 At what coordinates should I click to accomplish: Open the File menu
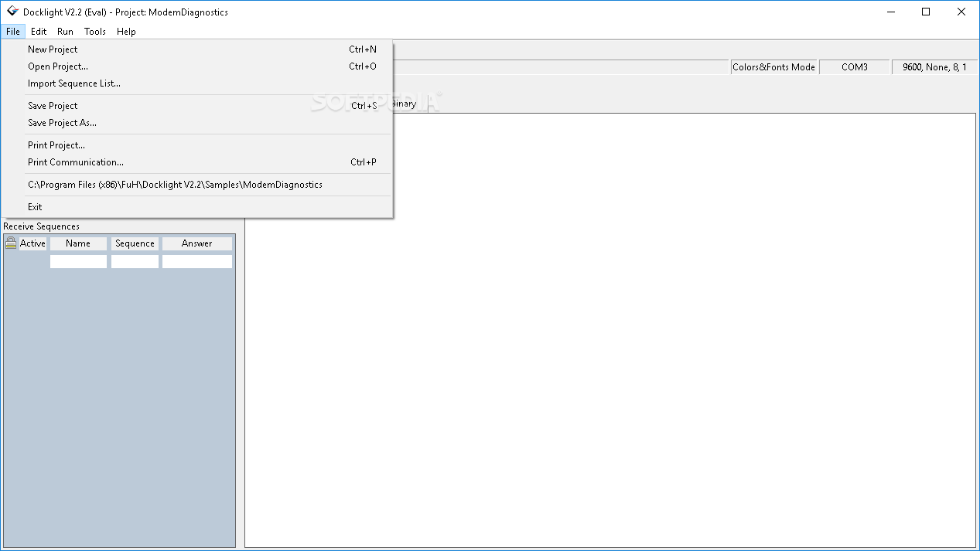point(13,32)
